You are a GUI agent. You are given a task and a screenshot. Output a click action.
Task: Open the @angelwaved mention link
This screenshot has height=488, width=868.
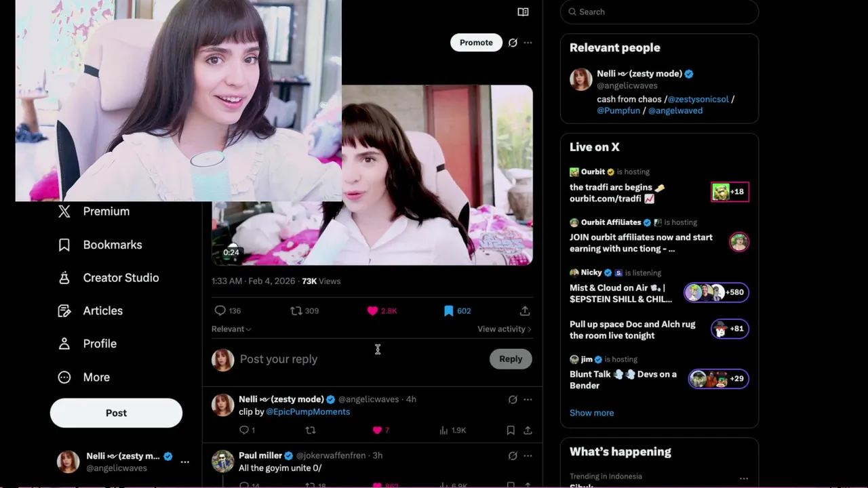pyautogui.click(x=675, y=110)
